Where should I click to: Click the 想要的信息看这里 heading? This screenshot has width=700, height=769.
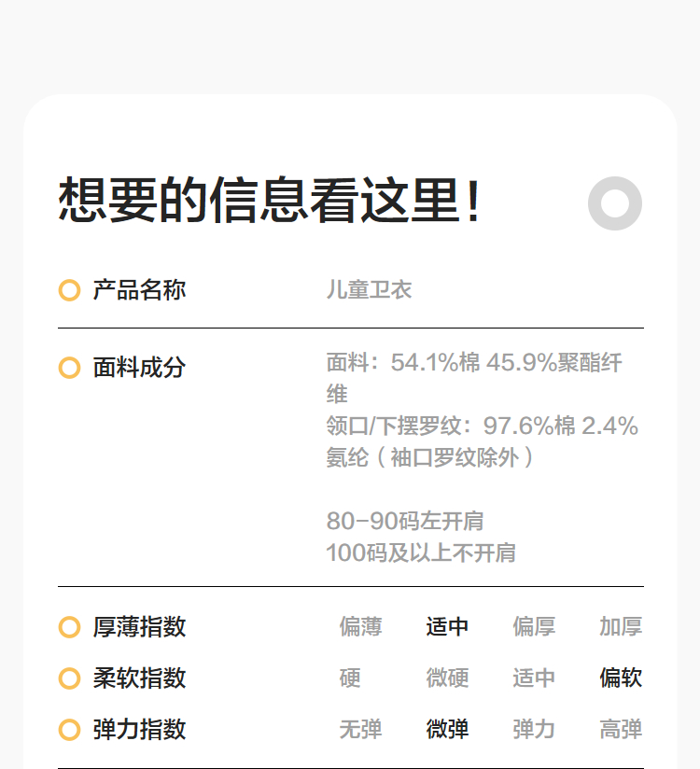(x=271, y=201)
